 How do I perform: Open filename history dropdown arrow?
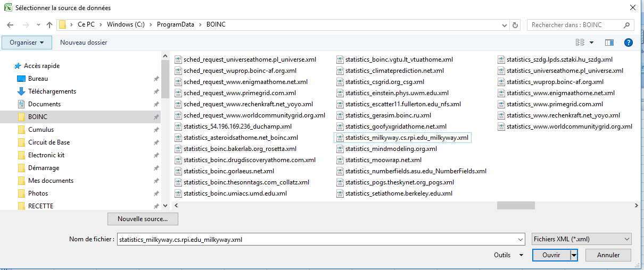(519, 240)
